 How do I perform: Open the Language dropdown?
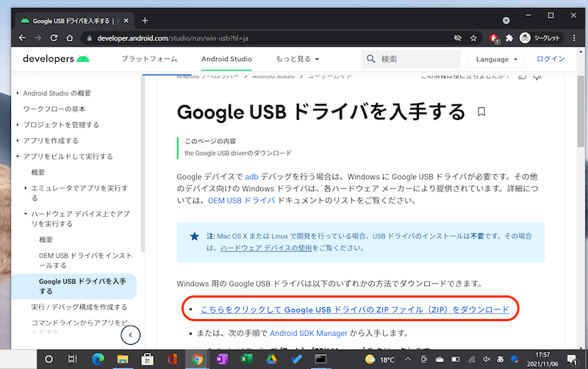point(497,59)
